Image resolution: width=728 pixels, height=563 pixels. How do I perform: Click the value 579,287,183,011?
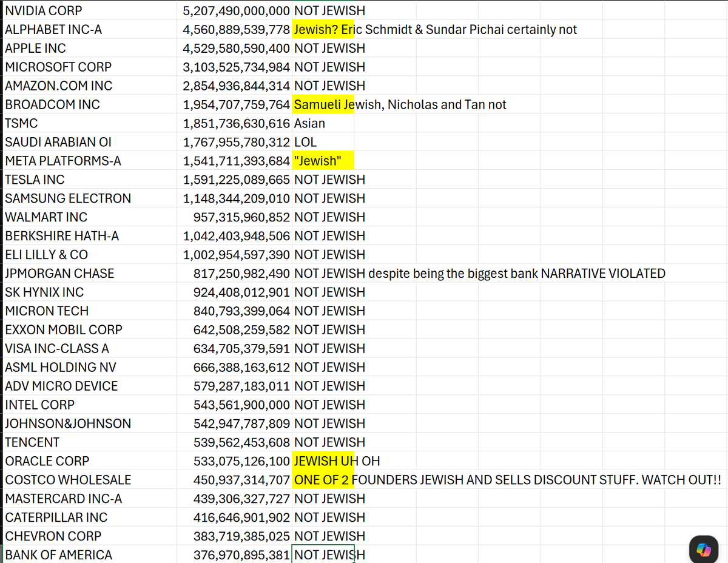pyautogui.click(x=242, y=386)
